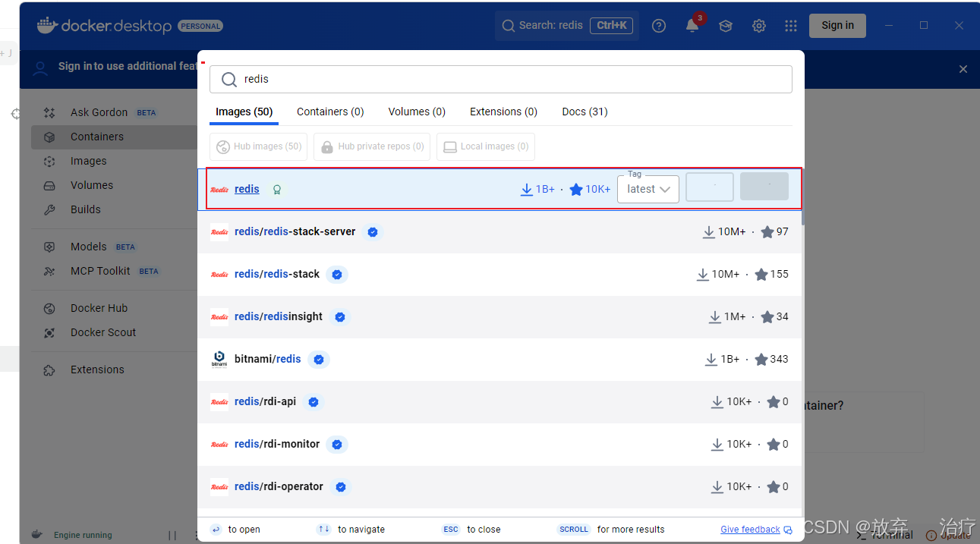Image resolution: width=980 pixels, height=544 pixels.
Task: Switch to the Extensions (0) tab
Action: tap(503, 112)
